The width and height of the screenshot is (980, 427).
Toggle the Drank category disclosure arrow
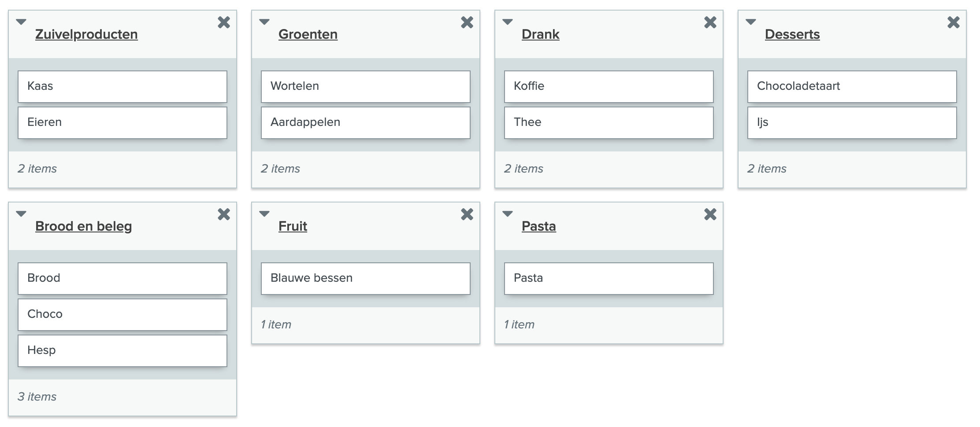point(508,22)
